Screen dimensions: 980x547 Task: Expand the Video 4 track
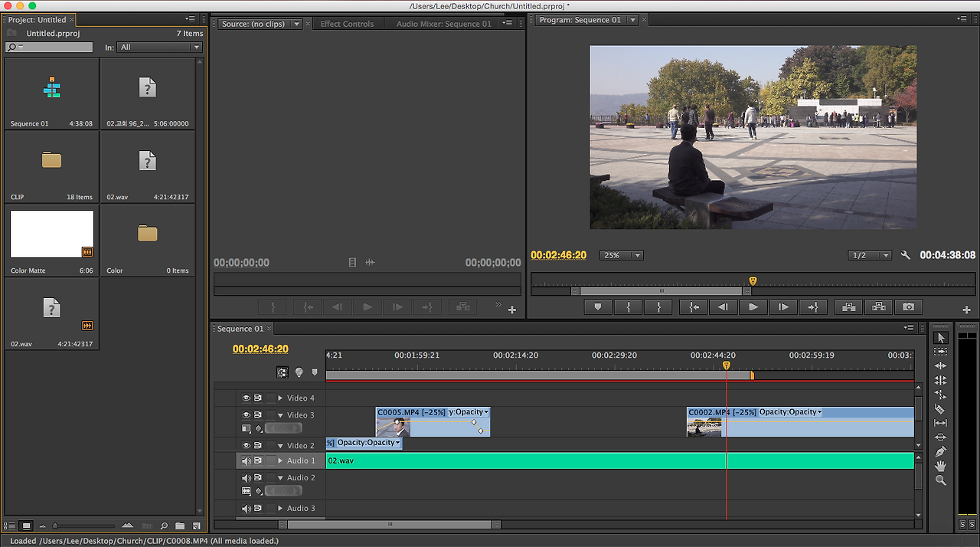click(280, 398)
